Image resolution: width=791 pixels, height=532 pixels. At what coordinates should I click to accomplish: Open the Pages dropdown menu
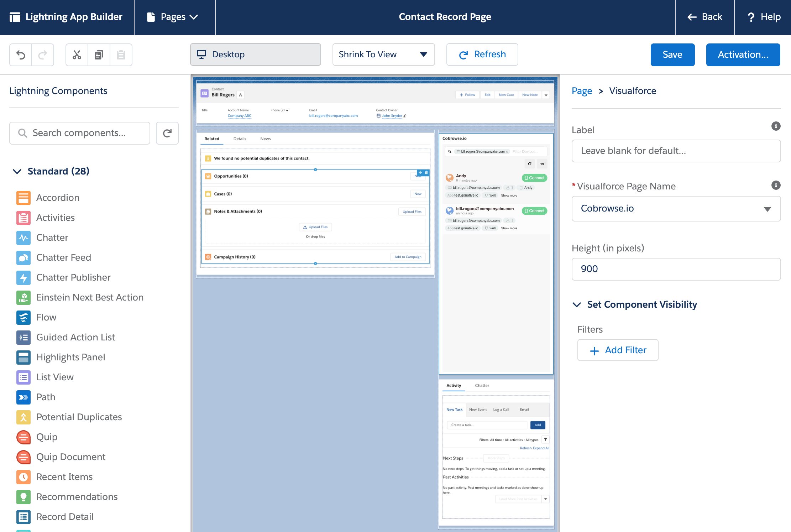point(173,17)
